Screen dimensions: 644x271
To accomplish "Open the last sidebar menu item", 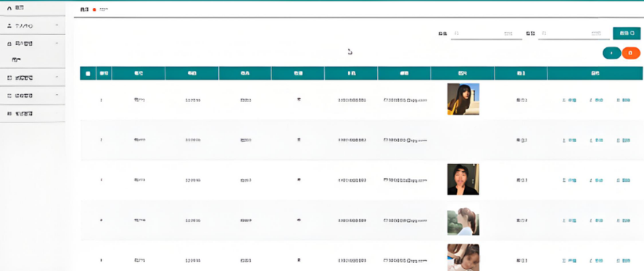I will 33,114.
